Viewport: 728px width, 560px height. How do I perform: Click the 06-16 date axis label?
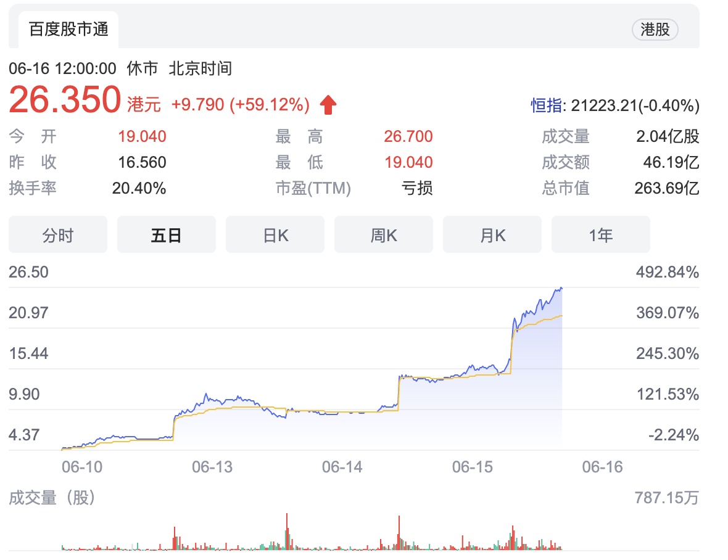coord(603,467)
